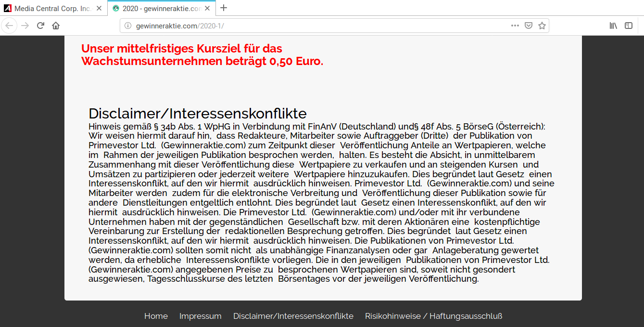Click the site information icon in the address bar
This screenshot has width=644, height=327.
(126, 25)
